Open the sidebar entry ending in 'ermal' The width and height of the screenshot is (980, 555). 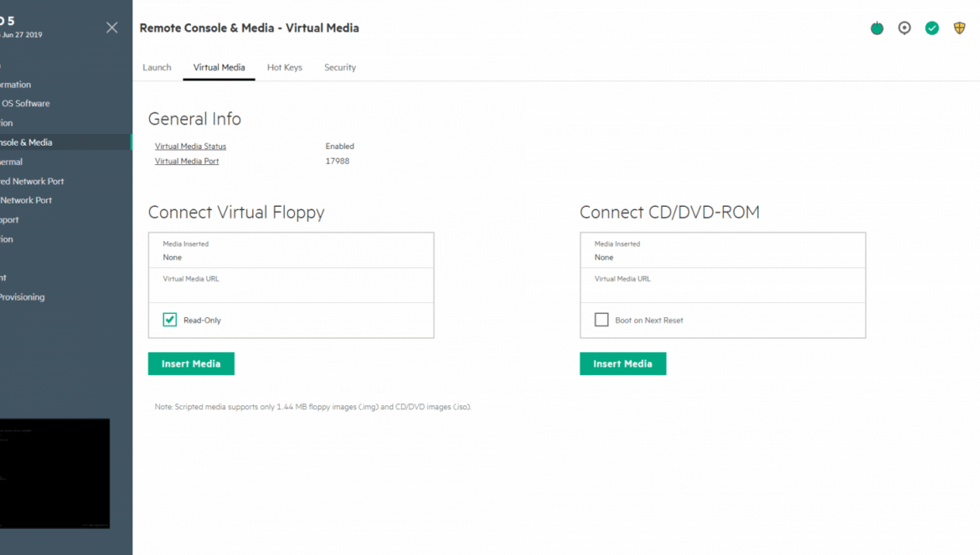[11, 162]
